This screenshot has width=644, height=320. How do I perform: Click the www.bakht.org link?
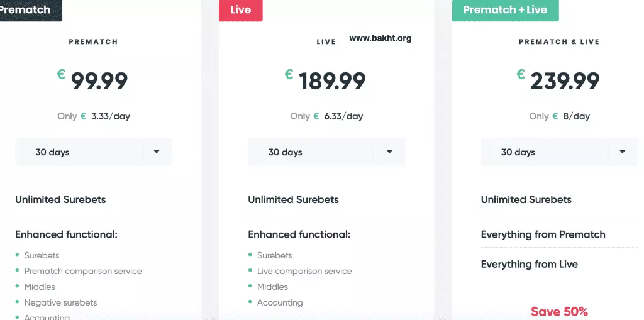(x=380, y=38)
